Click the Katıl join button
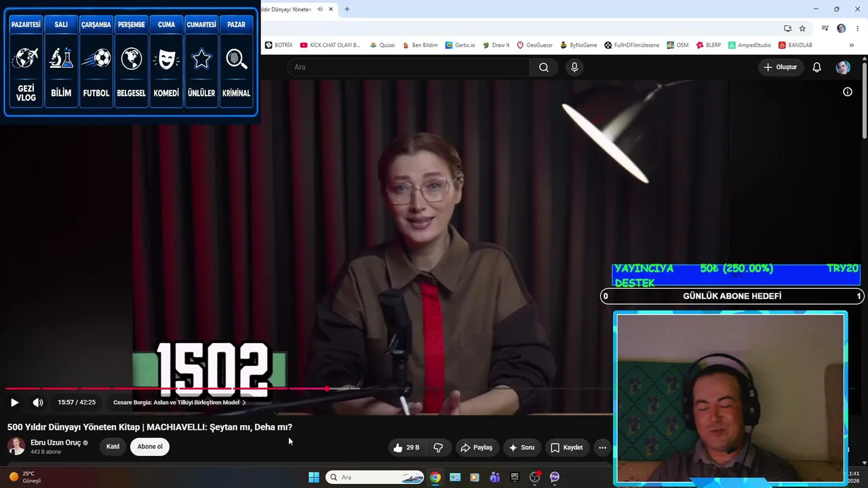Screen dimensions: 868x488 click(113, 447)
